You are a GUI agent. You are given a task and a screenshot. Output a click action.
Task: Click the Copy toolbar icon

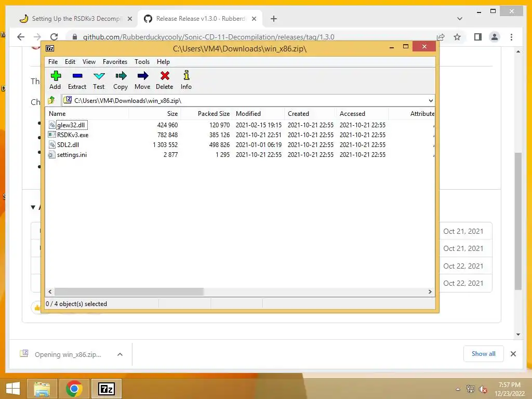[x=121, y=80]
